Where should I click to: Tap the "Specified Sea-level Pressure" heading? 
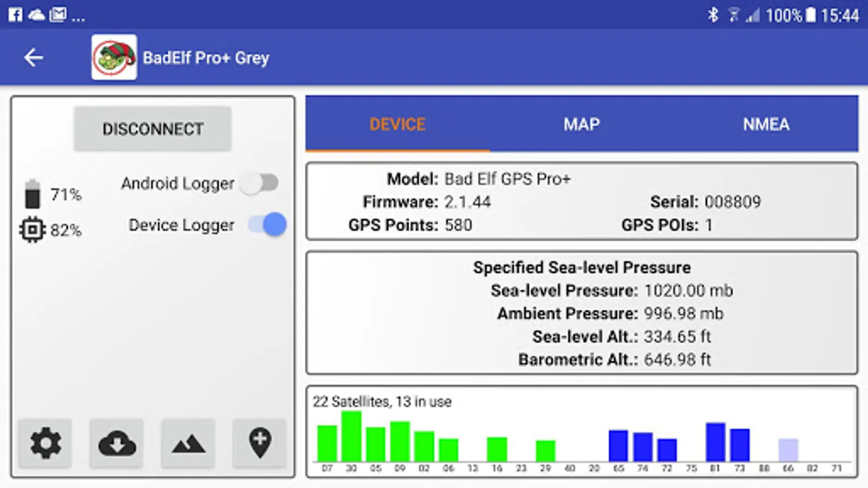point(582,267)
